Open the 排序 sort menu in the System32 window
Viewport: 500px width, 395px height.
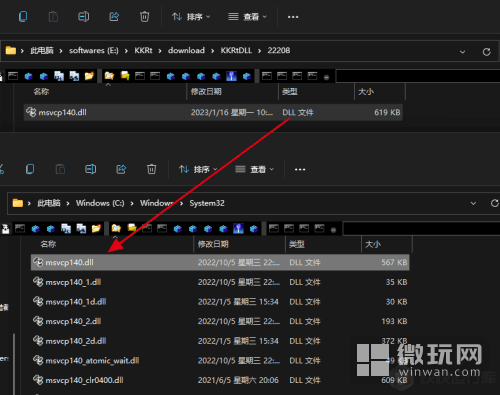click(x=198, y=169)
